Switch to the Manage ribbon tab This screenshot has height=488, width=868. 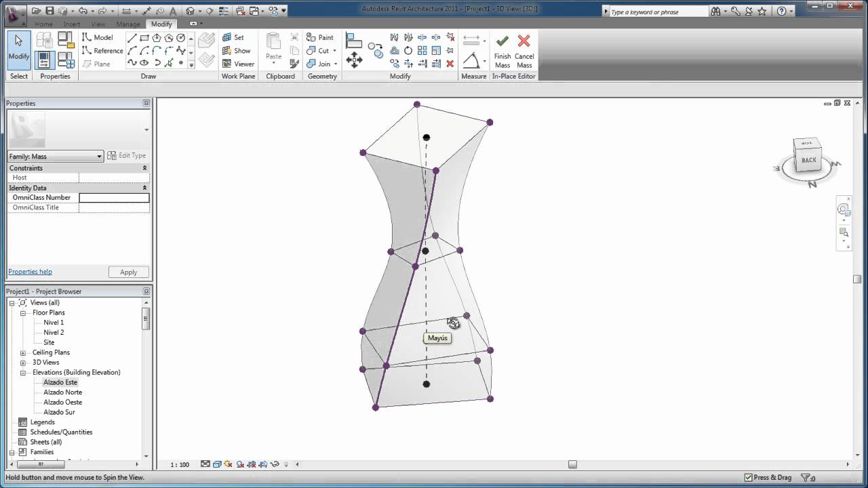click(127, 24)
